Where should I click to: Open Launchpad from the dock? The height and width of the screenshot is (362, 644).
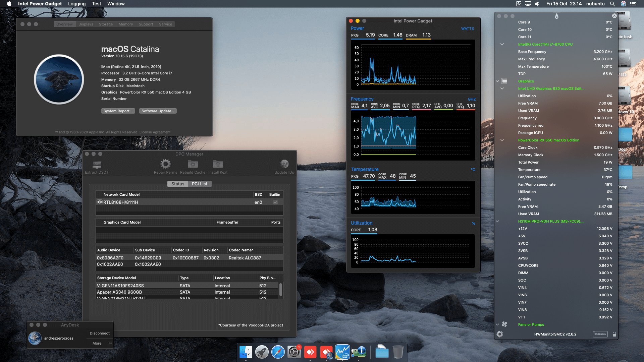pos(262,352)
